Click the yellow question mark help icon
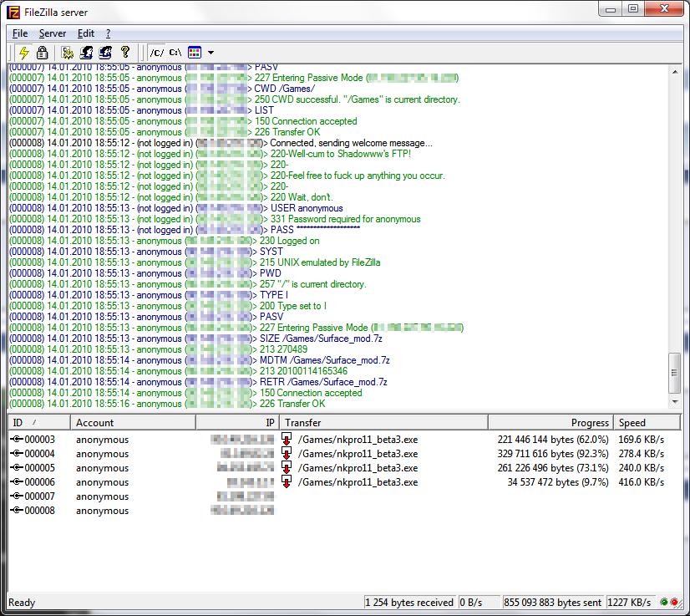The height and width of the screenshot is (616, 690). point(125,53)
